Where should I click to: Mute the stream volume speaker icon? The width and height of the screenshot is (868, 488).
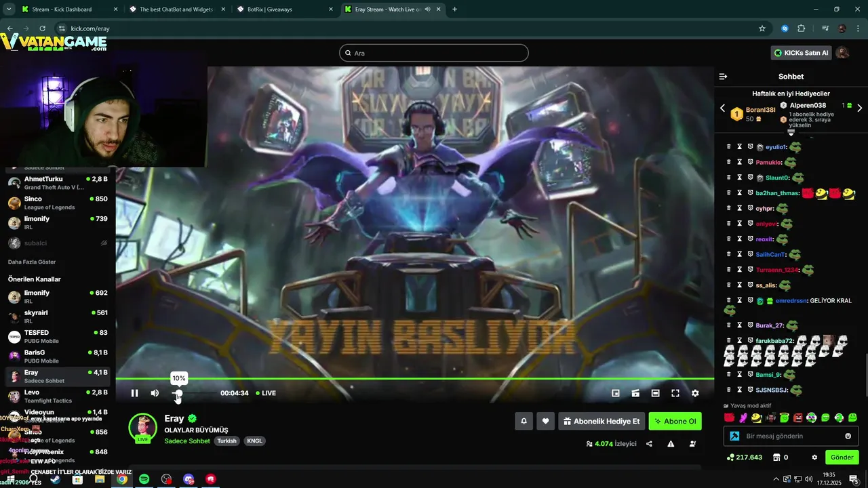[155, 393]
